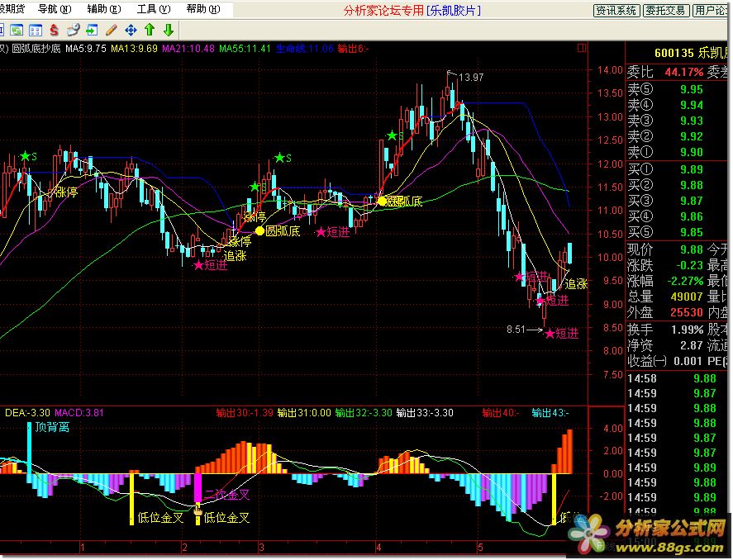Click the green up arrow toolbar icon
The width and height of the screenshot is (733, 560).
coord(150,30)
